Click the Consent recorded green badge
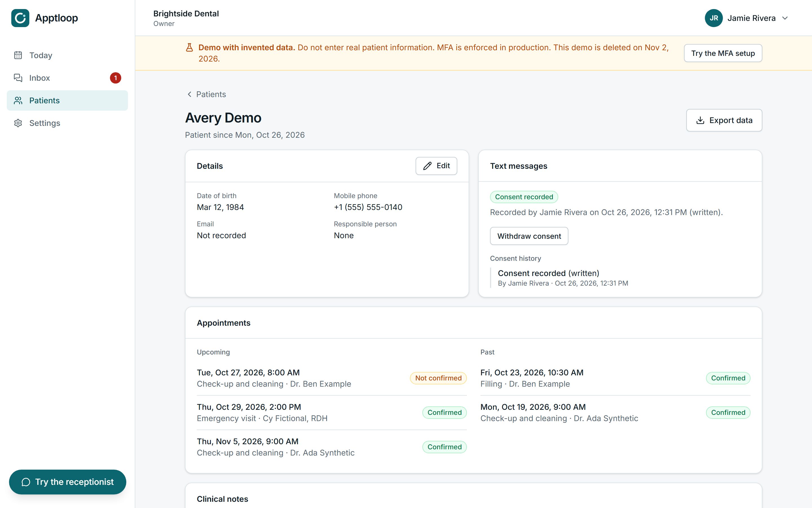812x508 pixels. (x=524, y=197)
